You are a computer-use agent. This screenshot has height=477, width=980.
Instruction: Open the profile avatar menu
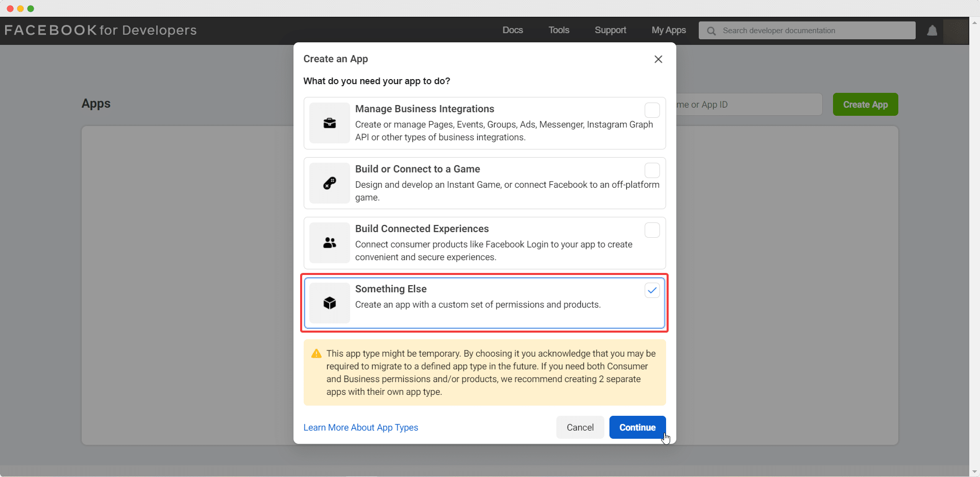click(x=955, y=31)
